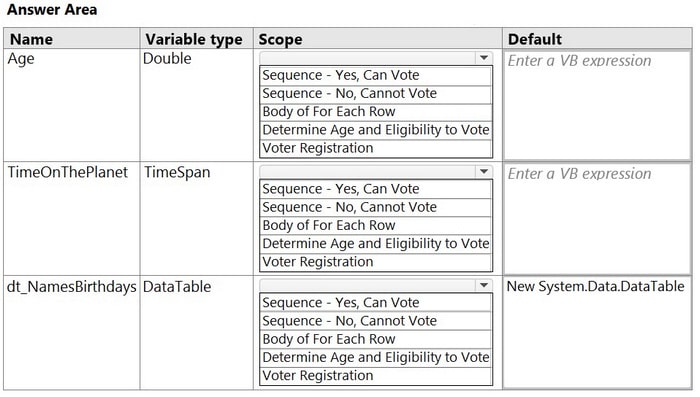700x397 pixels.
Task: Select 'Sequence - Yes, Can Vote' for Age
Action: 376,75
